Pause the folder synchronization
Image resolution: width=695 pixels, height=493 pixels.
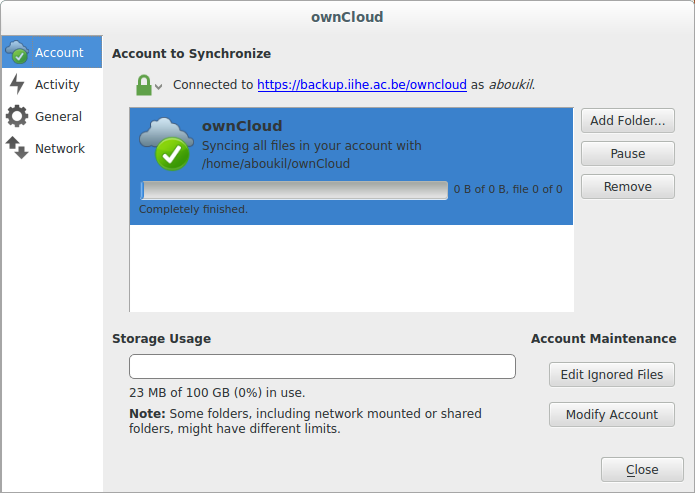pyautogui.click(x=627, y=154)
